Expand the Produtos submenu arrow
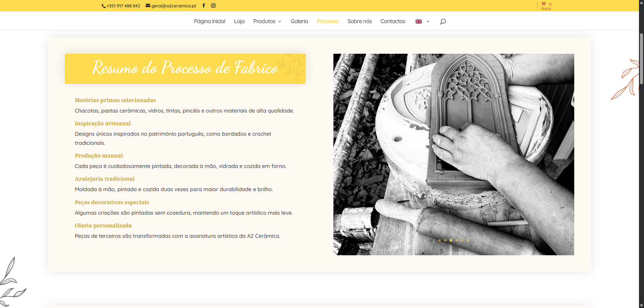644x308 pixels. [x=280, y=21]
